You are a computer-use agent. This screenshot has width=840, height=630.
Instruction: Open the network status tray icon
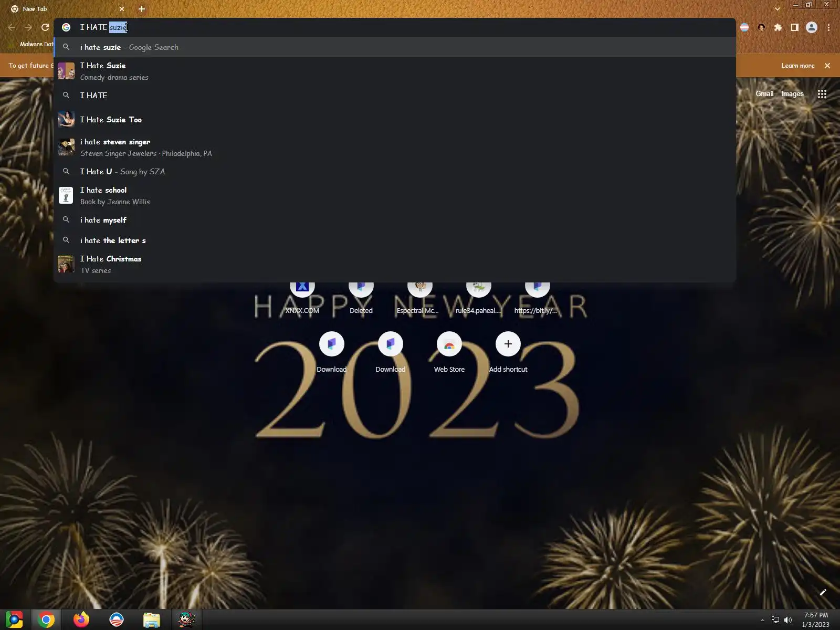click(x=775, y=620)
